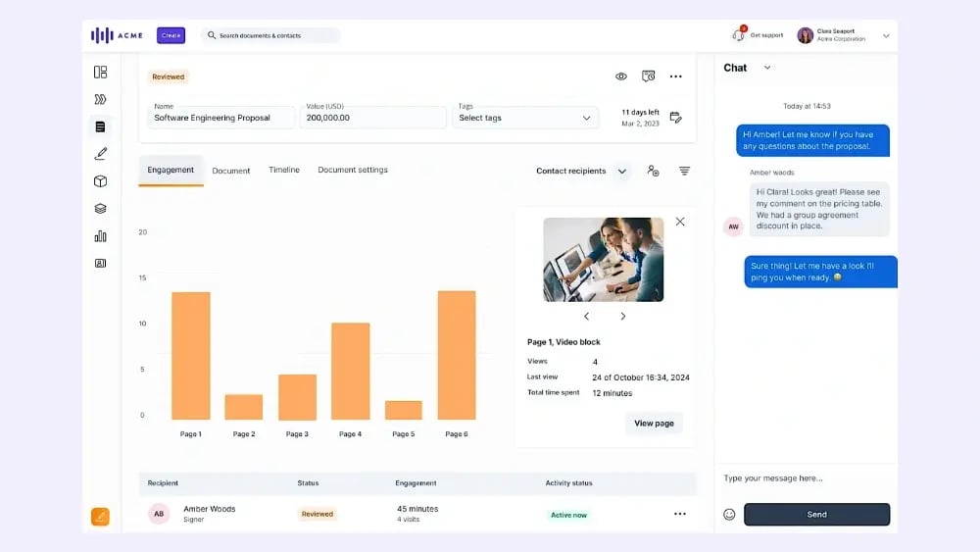Click the video block thumbnail image

tap(603, 260)
